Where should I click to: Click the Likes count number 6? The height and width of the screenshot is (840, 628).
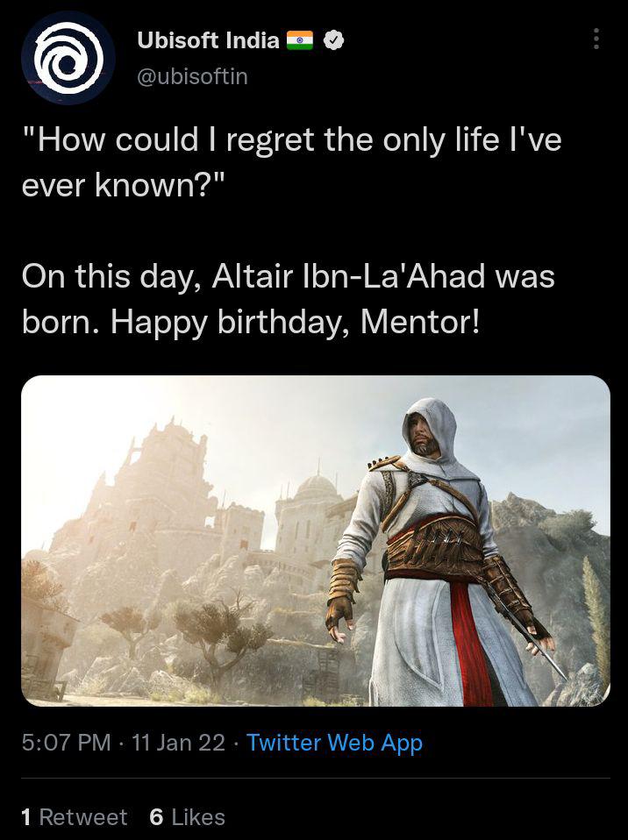[156, 817]
